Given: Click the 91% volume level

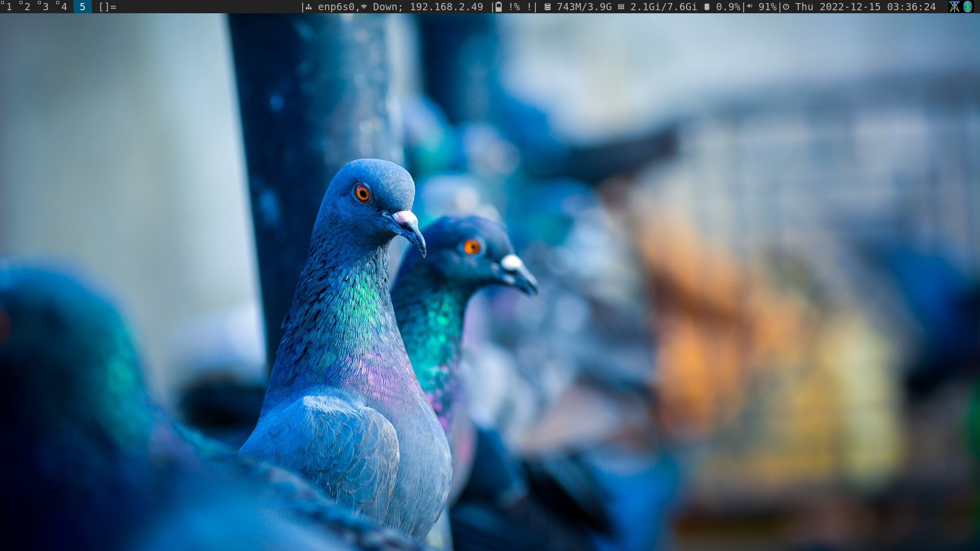Looking at the screenshot, I should [x=768, y=7].
